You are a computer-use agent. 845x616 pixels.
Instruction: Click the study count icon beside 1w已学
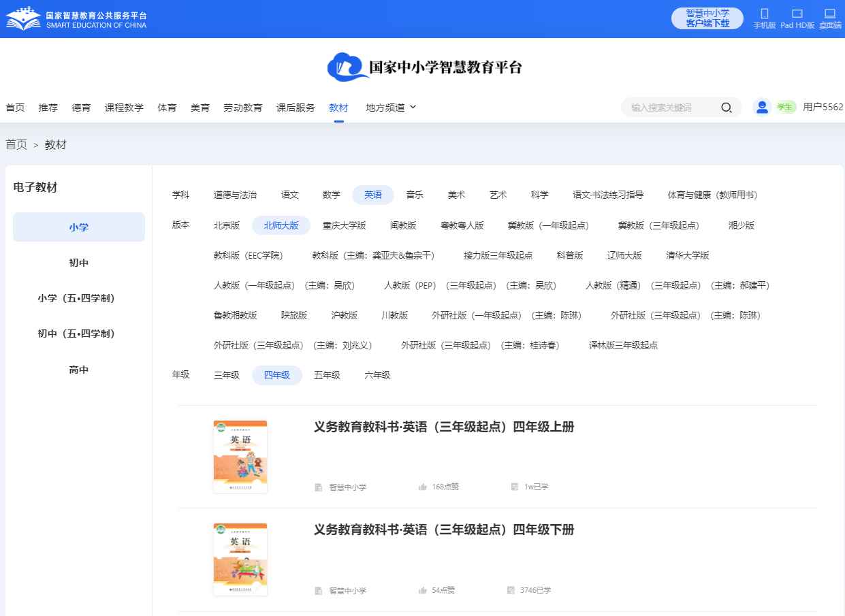coord(515,487)
